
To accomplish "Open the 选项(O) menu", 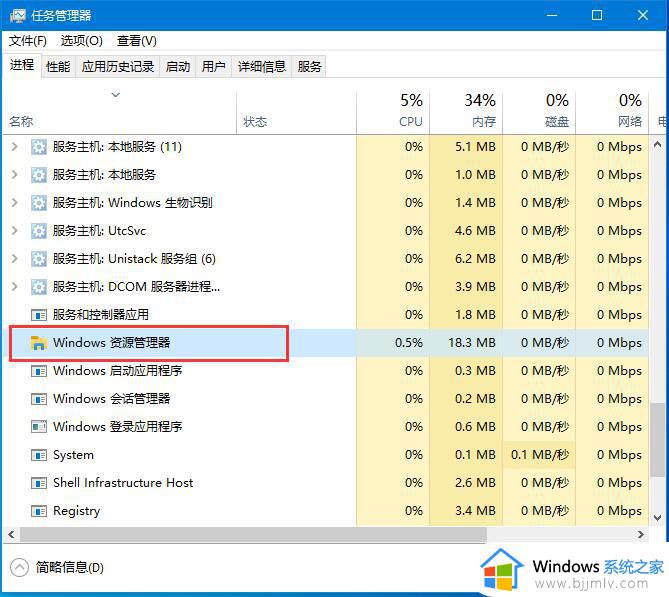I will click(x=81, y=41).
